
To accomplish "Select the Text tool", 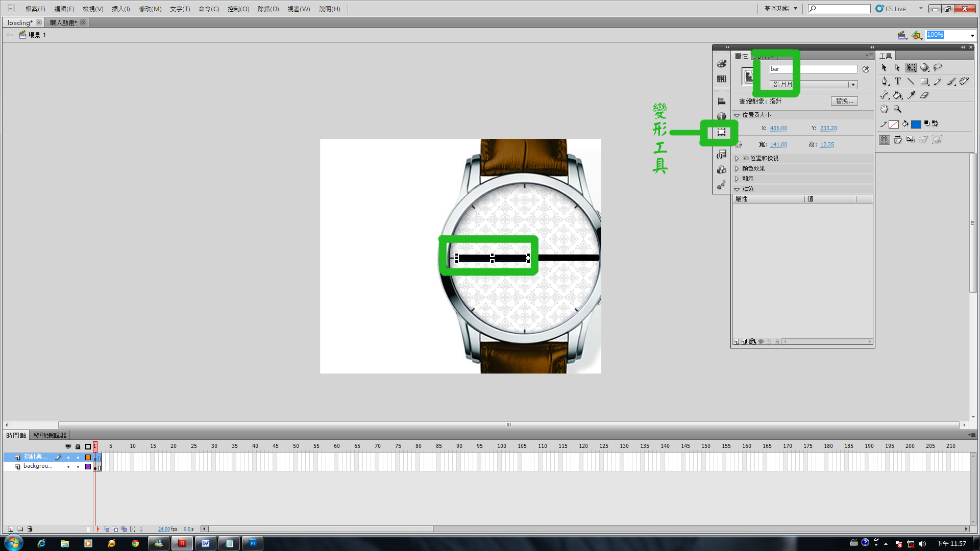I will point(897,81).
